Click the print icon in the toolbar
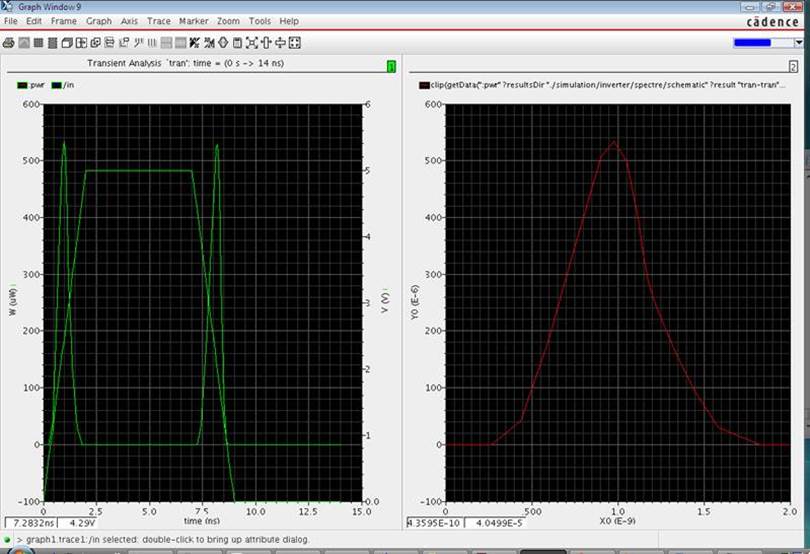810x554 pixels. tap(9, 43)
